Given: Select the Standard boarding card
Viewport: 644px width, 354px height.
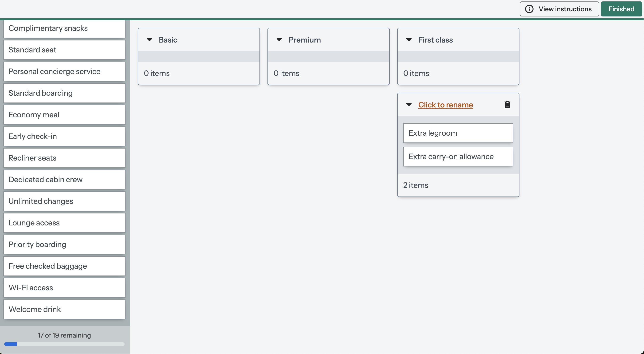Looking at the screenshot, I should [64, 93].
